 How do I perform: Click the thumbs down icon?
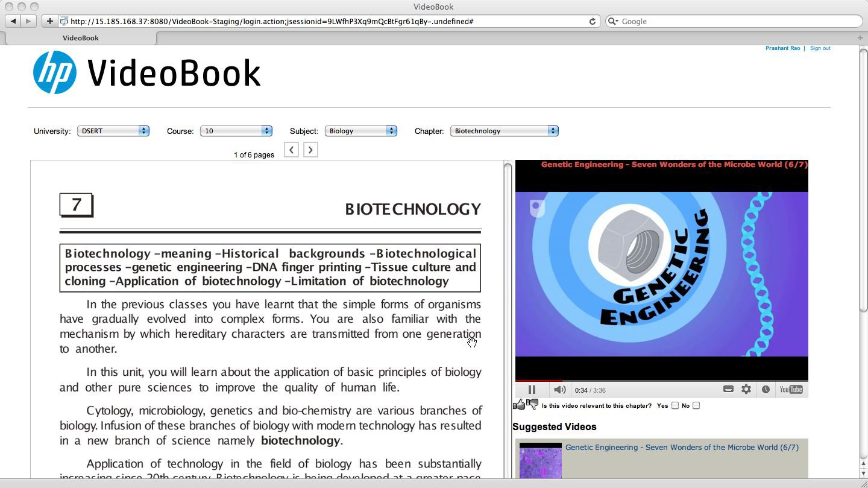(x=532, y=404)
